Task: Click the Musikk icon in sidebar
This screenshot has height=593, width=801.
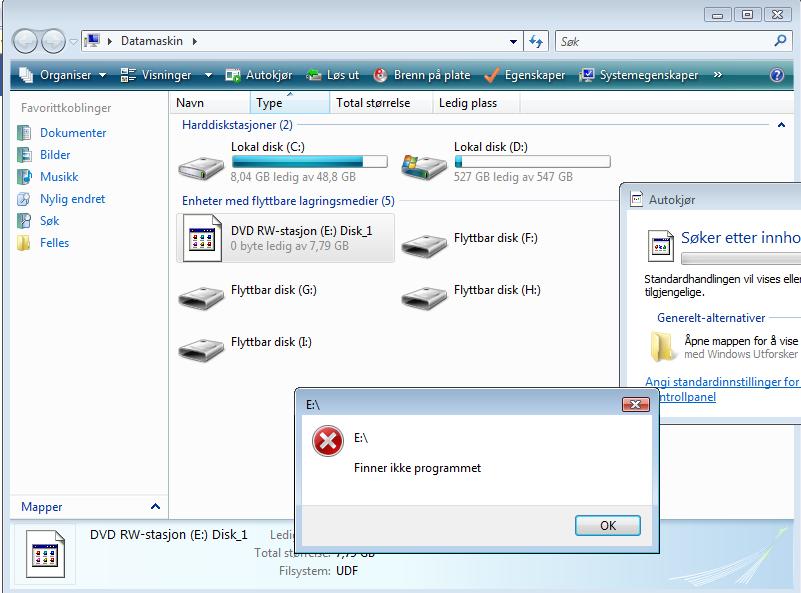Action: point(24,177)
